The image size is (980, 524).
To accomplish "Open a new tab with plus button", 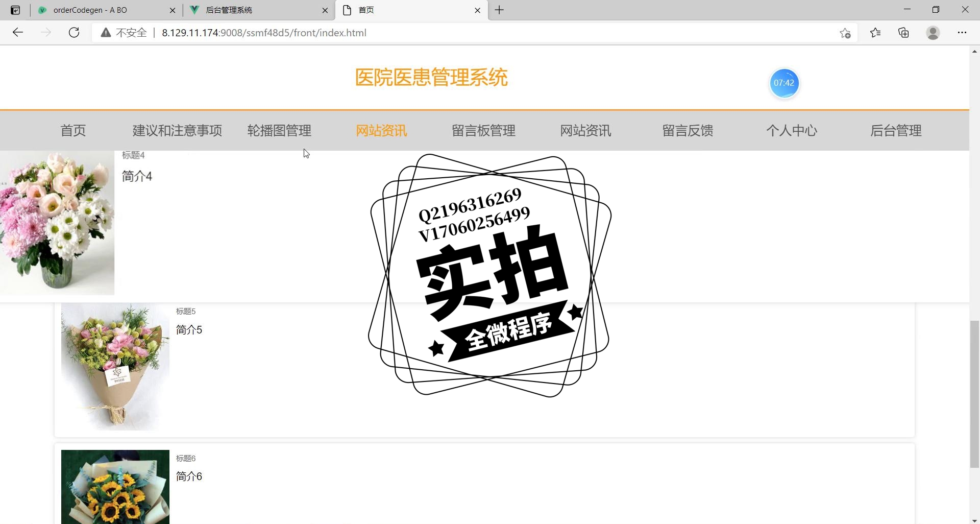I will [x=500, y=10].
